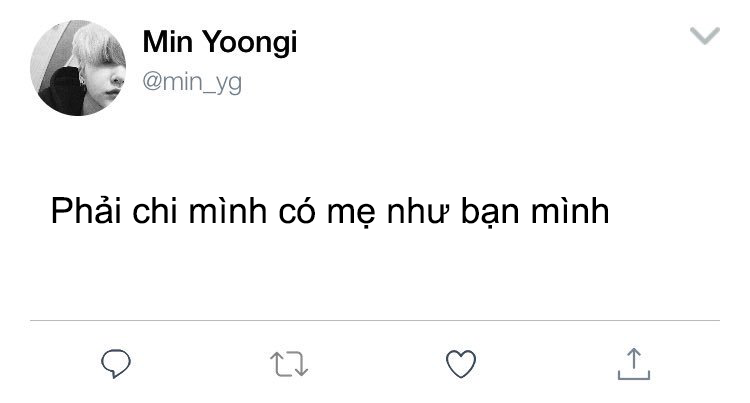Like the tweet with the heart icon
This screenshot has width=750, height=403.
[460, 364]
